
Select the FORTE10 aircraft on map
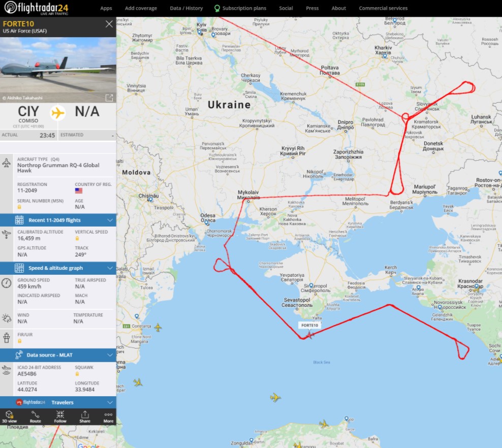(x=309, y=335)
